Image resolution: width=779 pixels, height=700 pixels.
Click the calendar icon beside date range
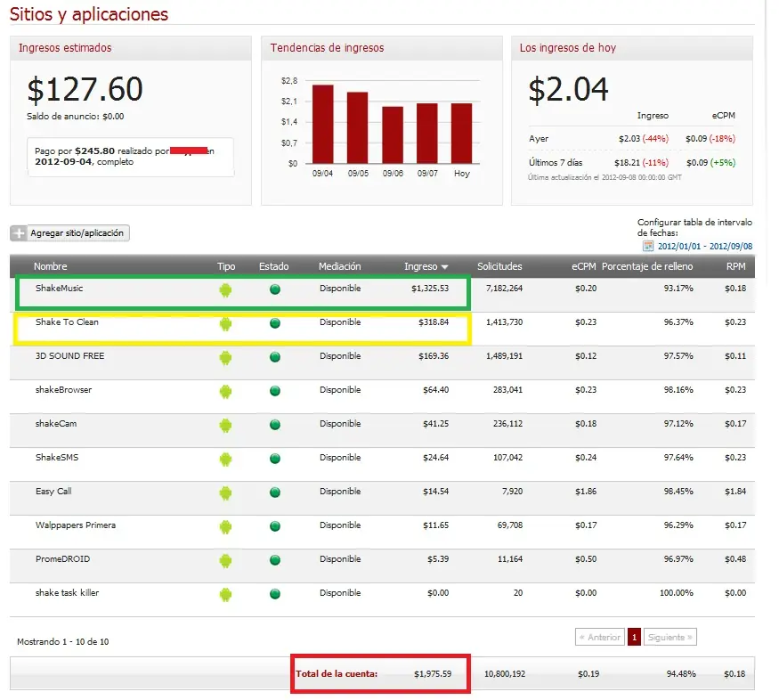point(648,246)
